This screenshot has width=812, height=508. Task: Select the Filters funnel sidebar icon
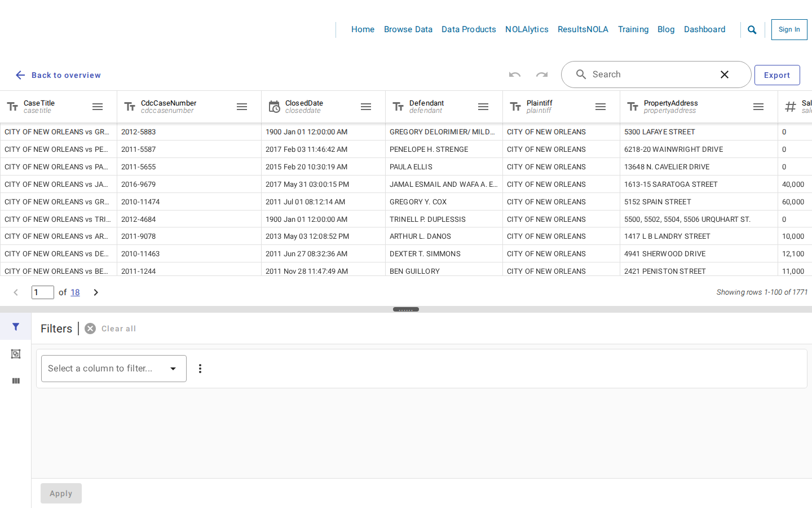coord(16,327)
